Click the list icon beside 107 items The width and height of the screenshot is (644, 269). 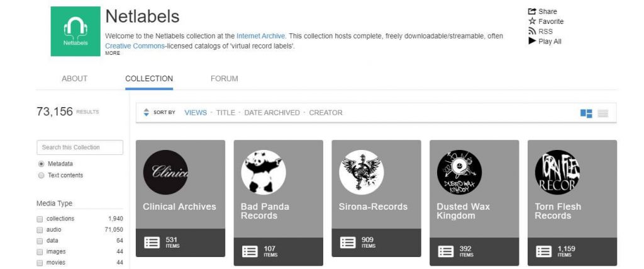tap(250, 251)
